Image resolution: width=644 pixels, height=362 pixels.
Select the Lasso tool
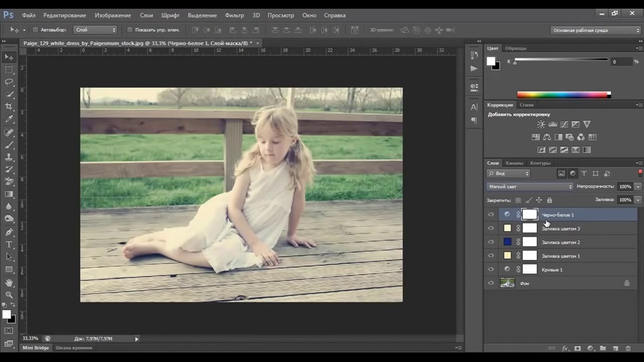tap(9, 81)
